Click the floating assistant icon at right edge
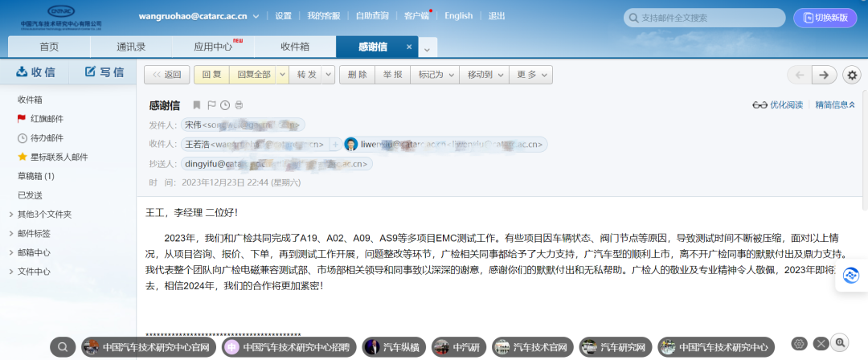868x360 pixels. click(x=851, y=276)
